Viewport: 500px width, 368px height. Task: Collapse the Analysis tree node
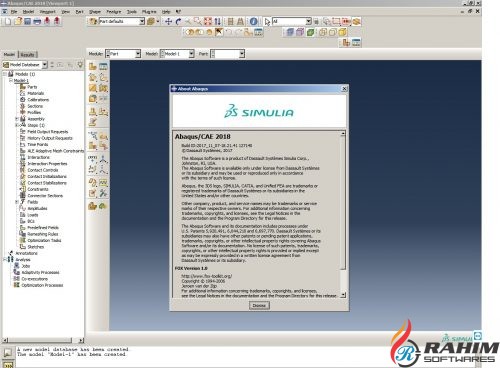pos(5,260)
